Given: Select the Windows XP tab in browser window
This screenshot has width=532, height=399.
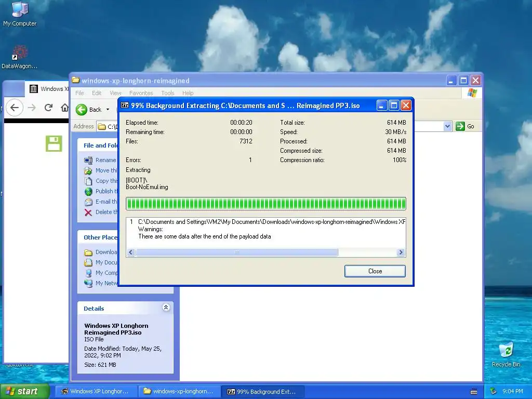Looking at the screenshot, I should point(47,89).
